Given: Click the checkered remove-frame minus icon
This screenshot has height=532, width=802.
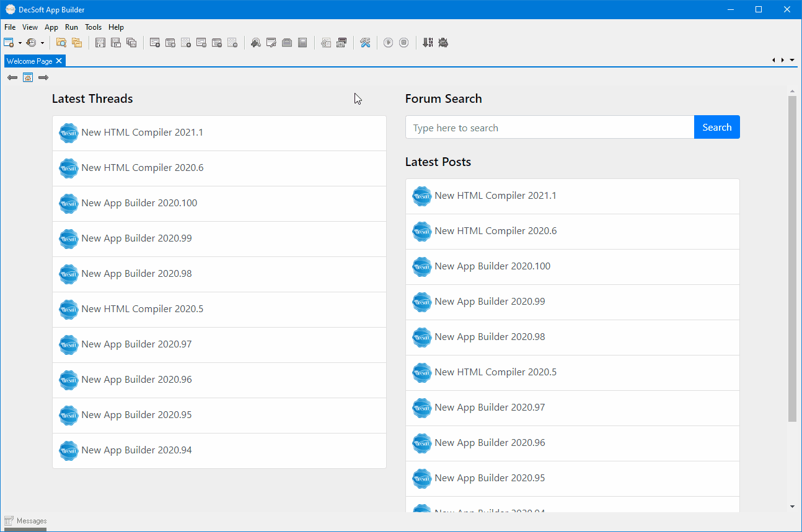Looking at the screenshot, I should [x=232, y=43].
